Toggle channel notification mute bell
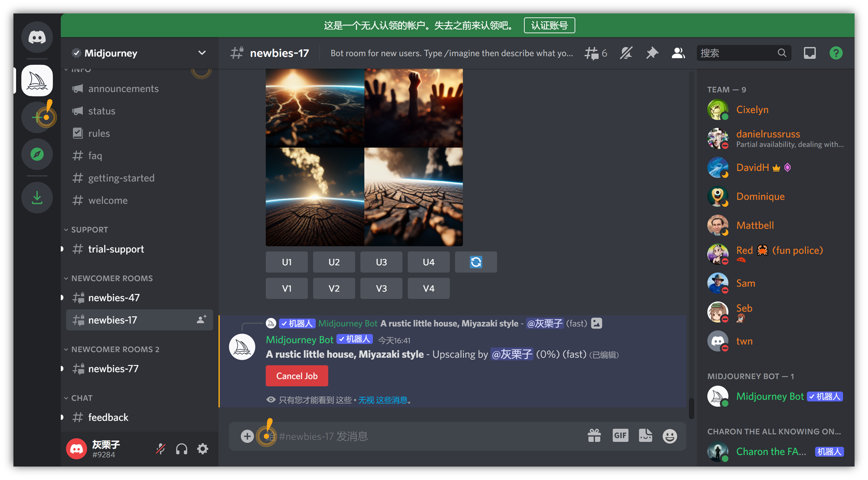 coord(626,53)
